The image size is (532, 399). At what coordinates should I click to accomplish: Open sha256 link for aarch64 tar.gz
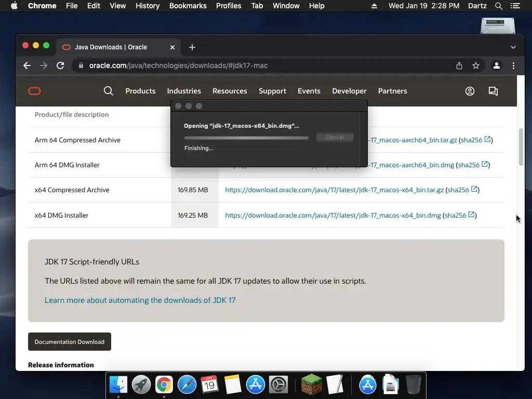click(x=475, y=140)
